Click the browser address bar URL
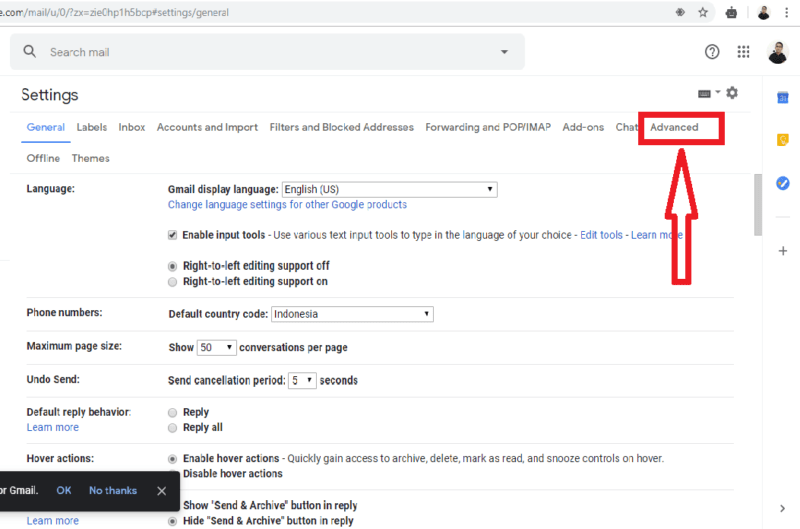Viewport: 800px width, 529px height. point(114,12)
